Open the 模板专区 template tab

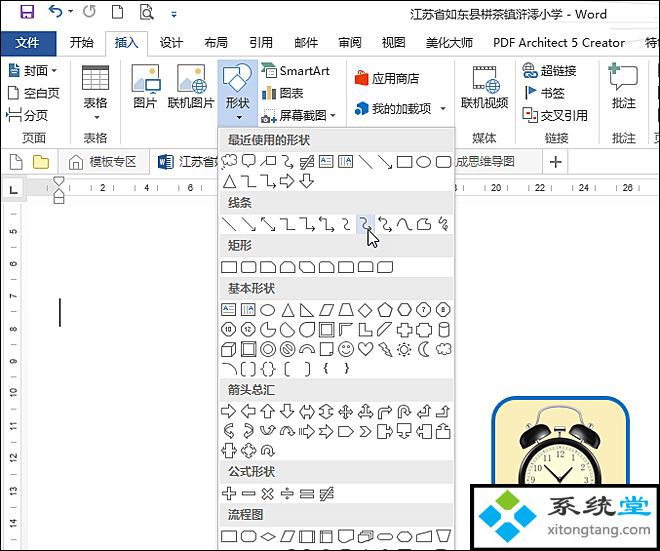[103, 162]
